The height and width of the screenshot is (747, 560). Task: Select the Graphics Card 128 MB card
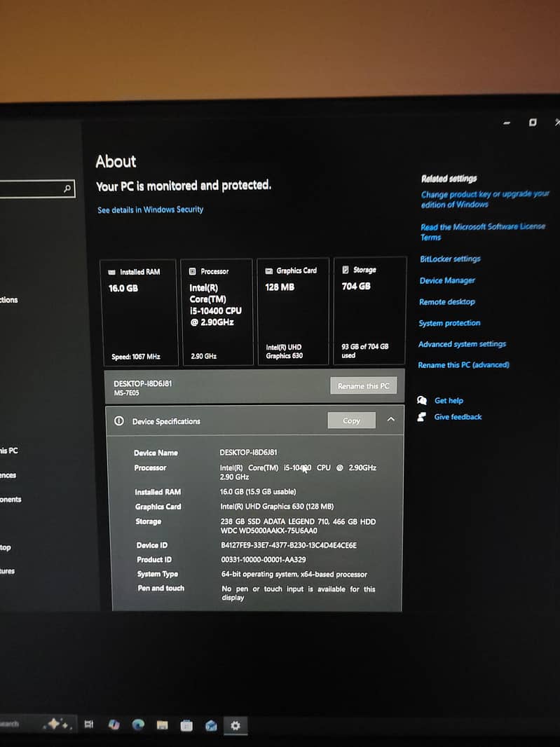[293, 312]
